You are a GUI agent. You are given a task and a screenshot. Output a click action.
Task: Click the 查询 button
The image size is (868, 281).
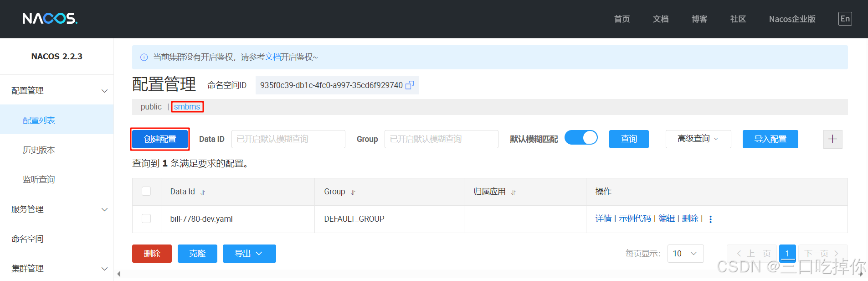629,139
